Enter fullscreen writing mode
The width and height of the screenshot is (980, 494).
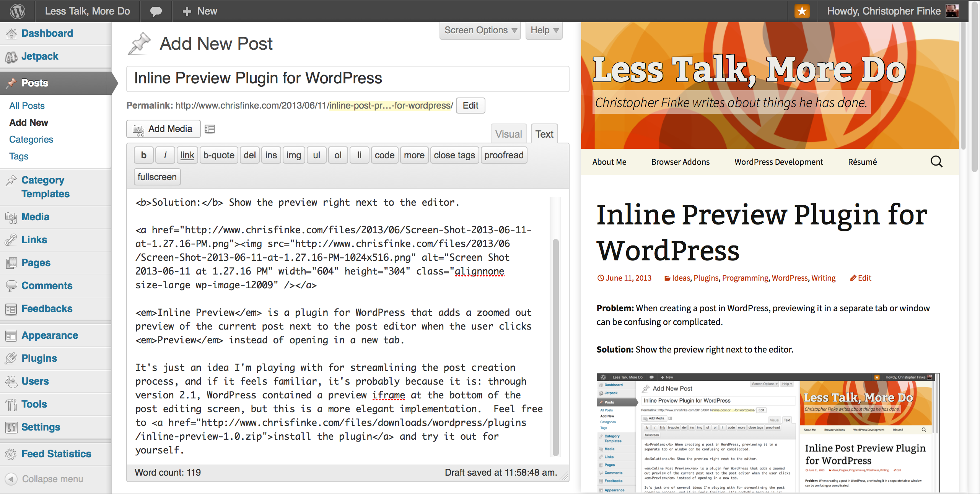(157, 177)
